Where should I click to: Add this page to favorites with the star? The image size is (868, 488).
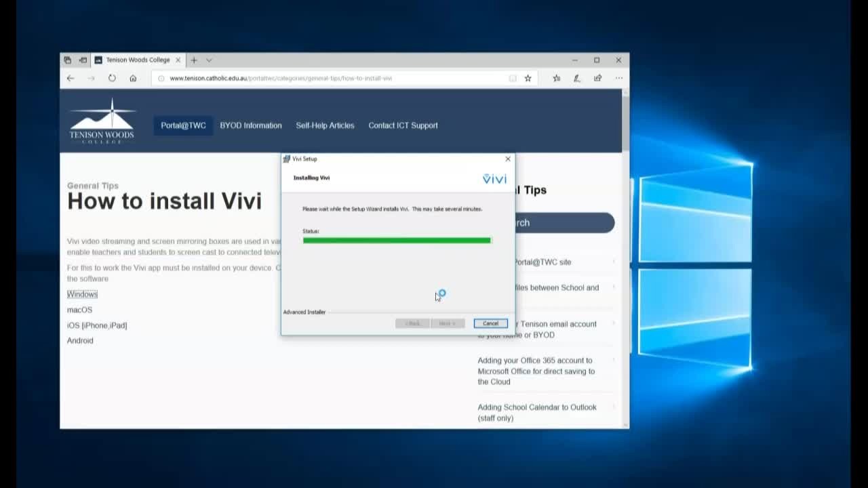click(528, 78)
